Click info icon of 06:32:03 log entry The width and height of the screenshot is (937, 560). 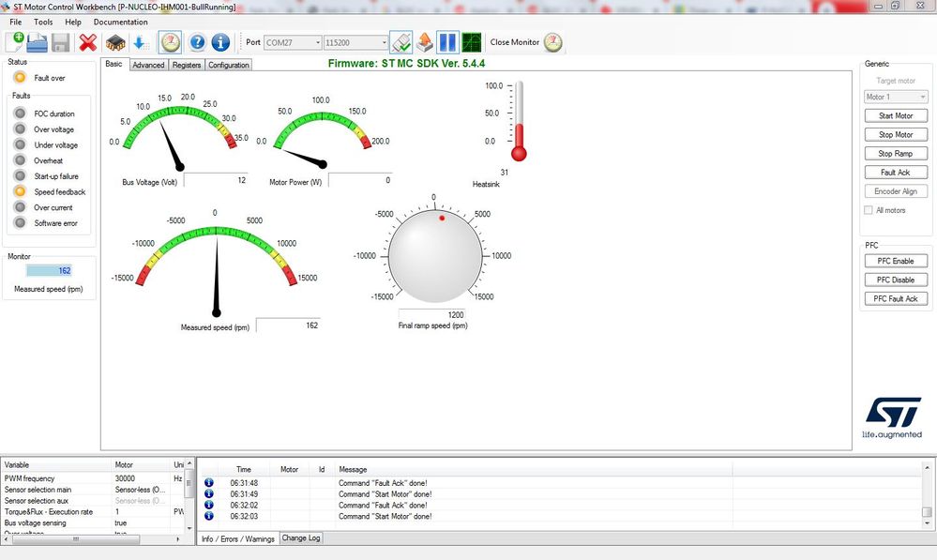[208, 516]
